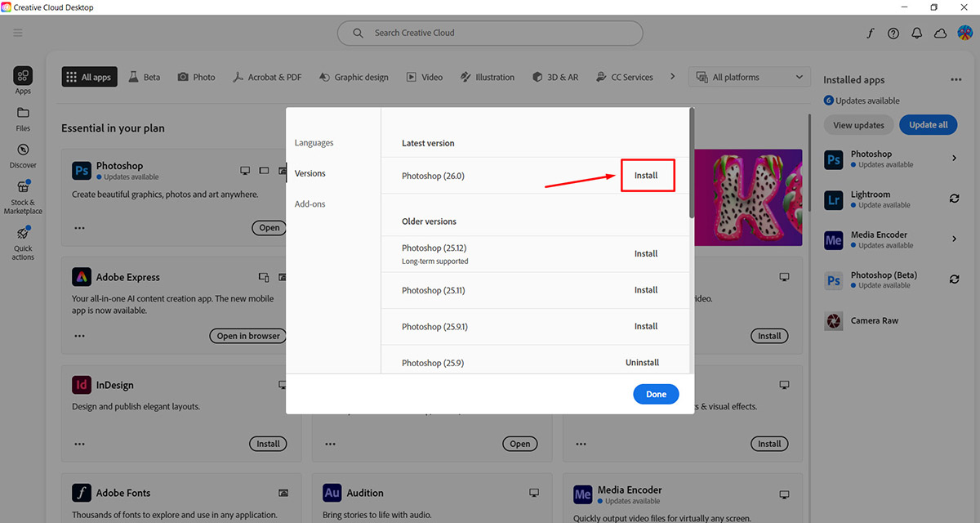
Task: Open Stock & Marketplace in sidebar
Action: pos(23,197)
